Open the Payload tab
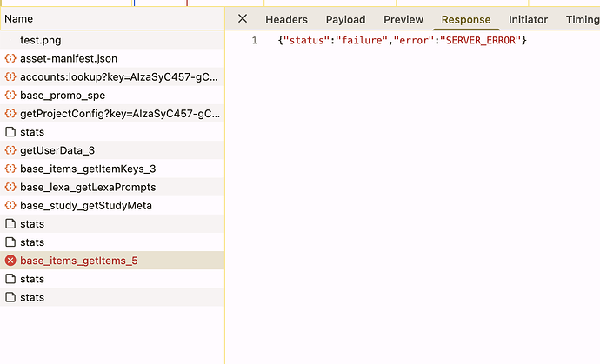Screen dimensions: 600x364 coord(345,19)
